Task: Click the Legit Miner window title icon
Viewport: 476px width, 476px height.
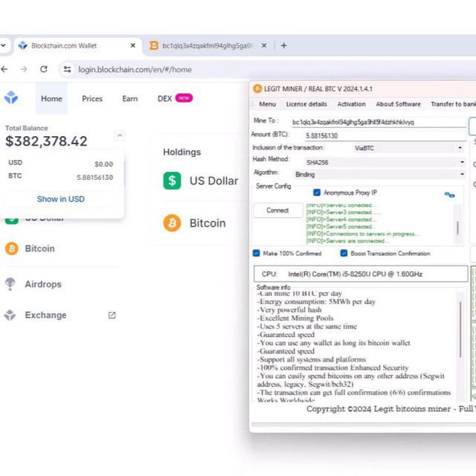Action: point(257,89)
